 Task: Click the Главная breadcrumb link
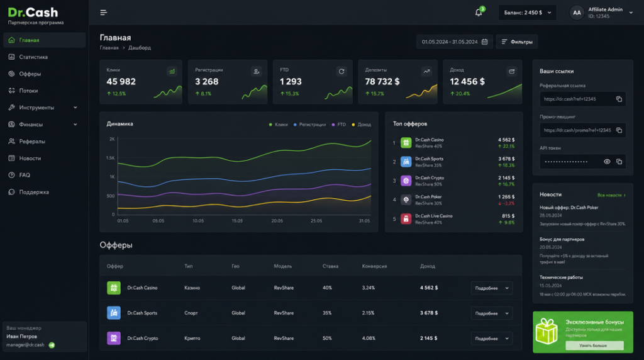pos(109,48)
